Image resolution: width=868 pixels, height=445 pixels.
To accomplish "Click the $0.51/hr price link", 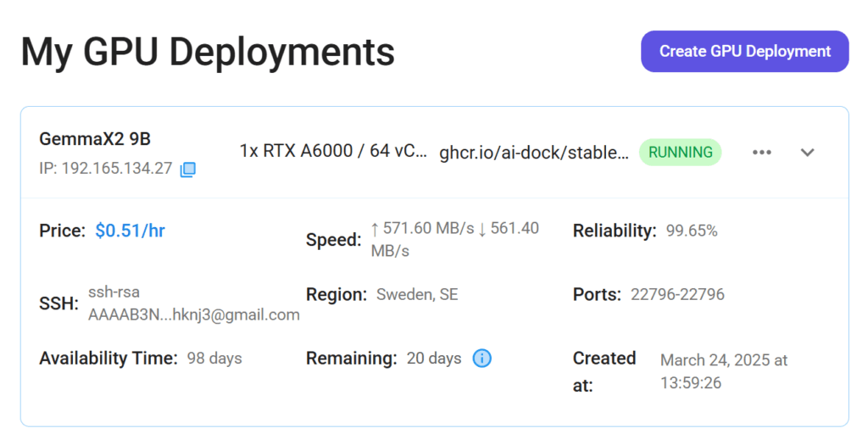I will (130, 231).
